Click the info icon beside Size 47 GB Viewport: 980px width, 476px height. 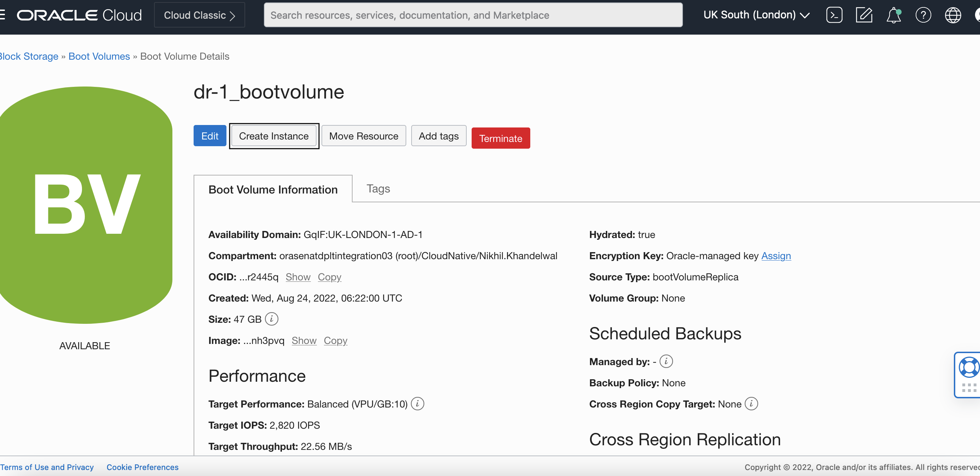click(271, 319)
